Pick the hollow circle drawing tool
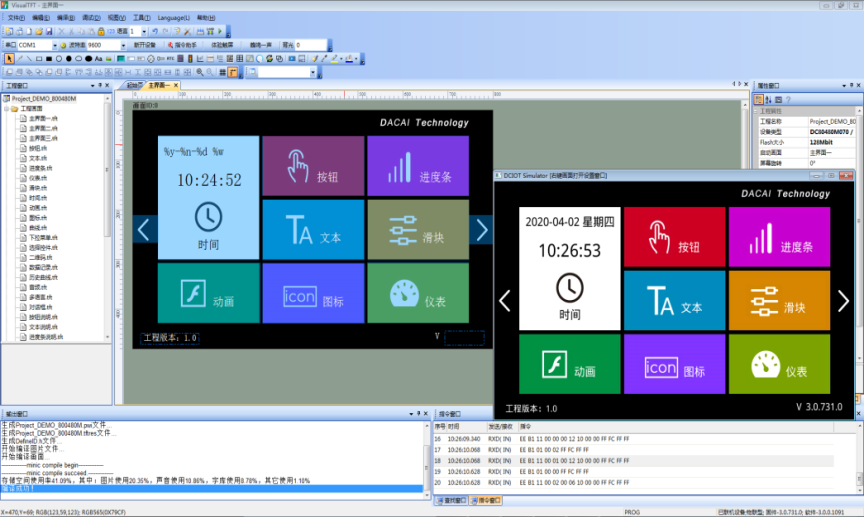The height and width of the screenshot is (517, 864). [59, 58]
